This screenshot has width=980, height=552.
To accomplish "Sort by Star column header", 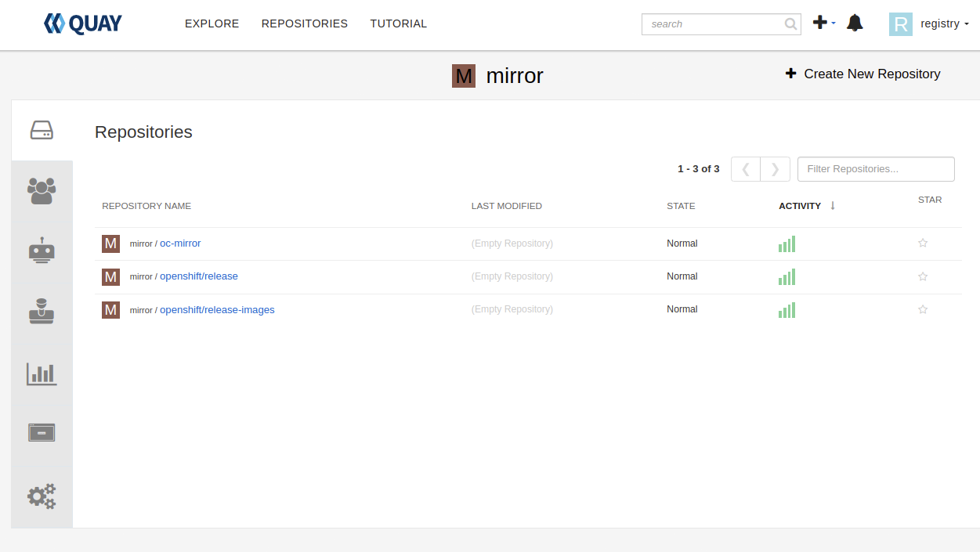I will coord(930,200).
